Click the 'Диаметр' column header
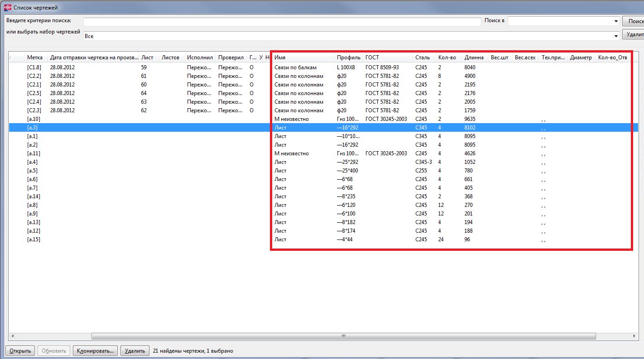This screenshot has height=359, width=644. tap(581, 57)
